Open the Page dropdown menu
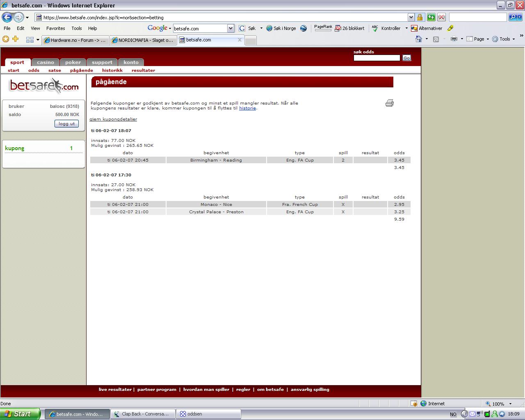This screenshot has width=525, height=420. 478,39
